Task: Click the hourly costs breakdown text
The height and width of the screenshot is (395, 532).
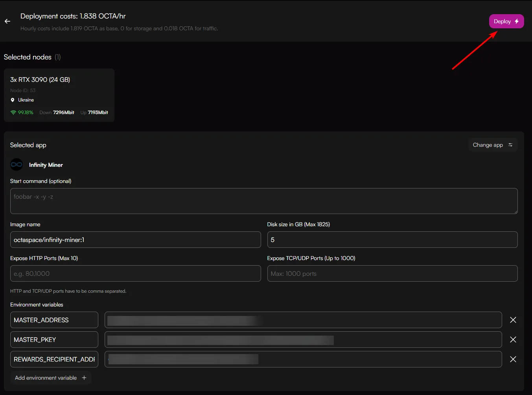Action: tap(119, 28)
